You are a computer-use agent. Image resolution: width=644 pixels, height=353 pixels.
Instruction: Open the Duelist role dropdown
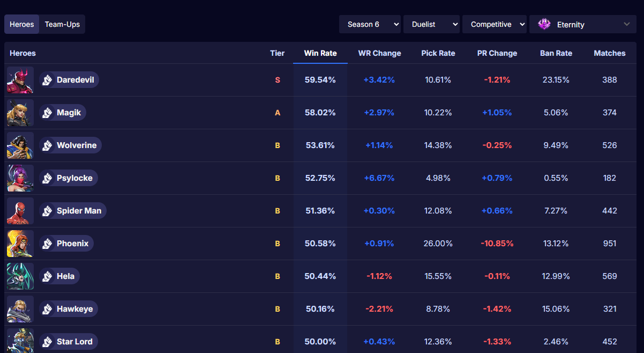431,24
